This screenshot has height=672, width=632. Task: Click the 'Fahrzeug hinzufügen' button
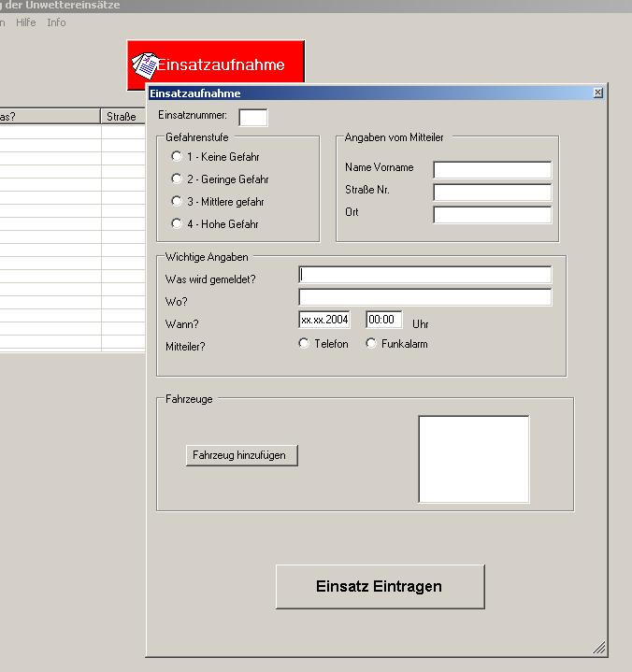pos(242,455)
